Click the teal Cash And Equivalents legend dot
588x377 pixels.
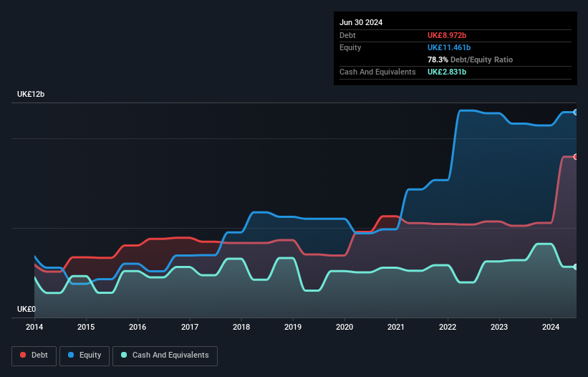124,355
